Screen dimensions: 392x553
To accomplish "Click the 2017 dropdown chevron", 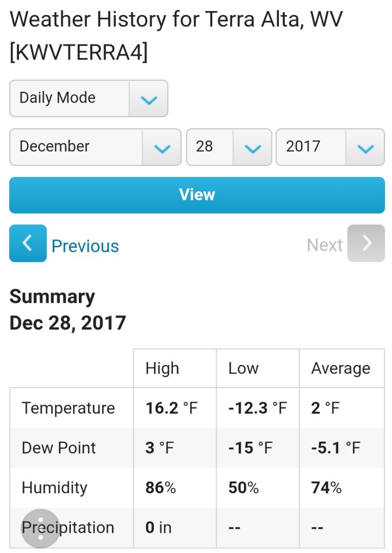I will tap(365, 147).
